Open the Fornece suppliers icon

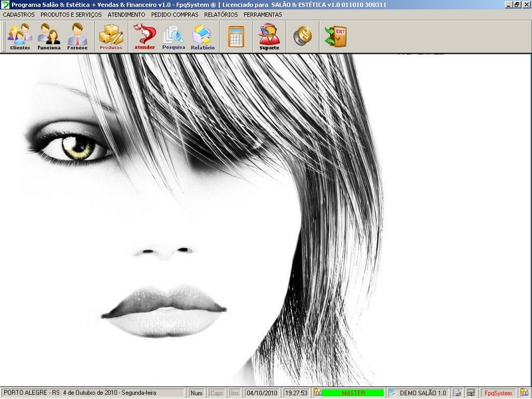tap(77, 37)
